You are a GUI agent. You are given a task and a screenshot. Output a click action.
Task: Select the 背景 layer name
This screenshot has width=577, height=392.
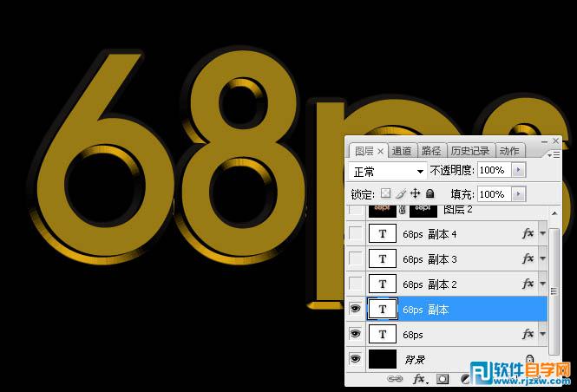click(x=415, y=359)
